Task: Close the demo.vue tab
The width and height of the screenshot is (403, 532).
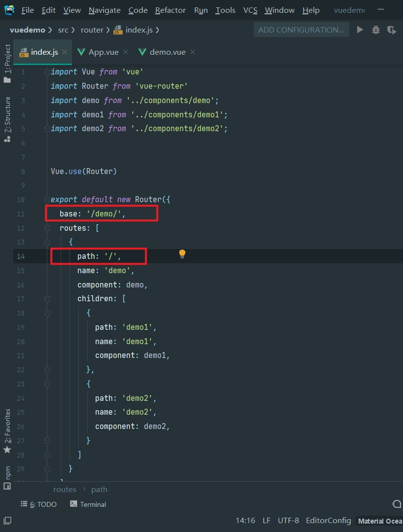Action: point(193,52)
